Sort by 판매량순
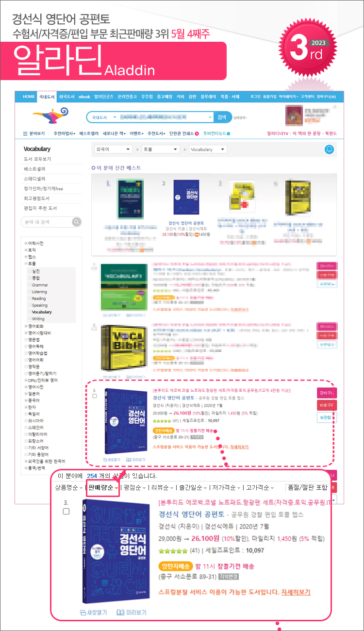Screen dimensions: 364x631 pyautogui.click(x=102, y=488)
